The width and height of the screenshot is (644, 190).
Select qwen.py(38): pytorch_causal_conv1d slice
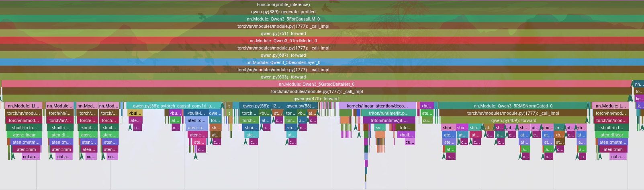[174, 106]
